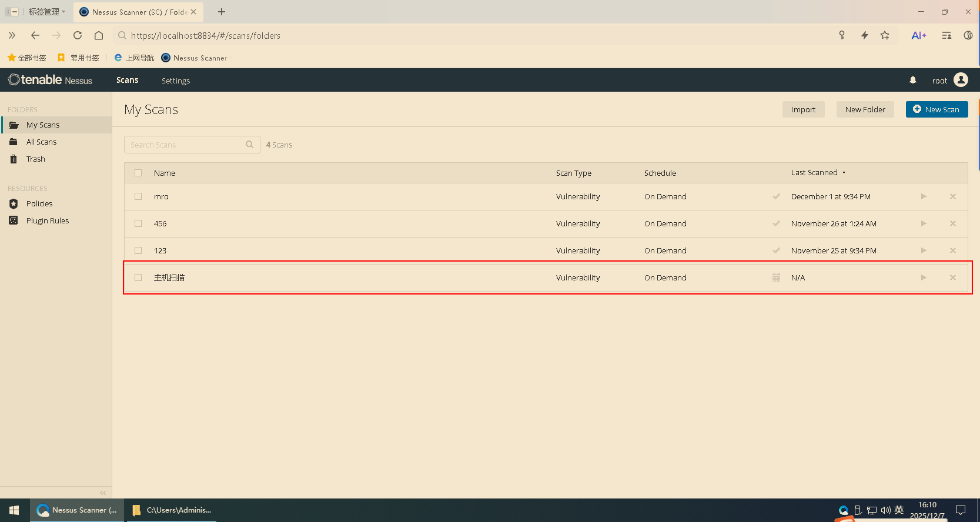This screenshot has width=980, height=522.
Task: Click the search magnifier icon in Search Scans
Action: pyautogui.click(x=249, y=145)
